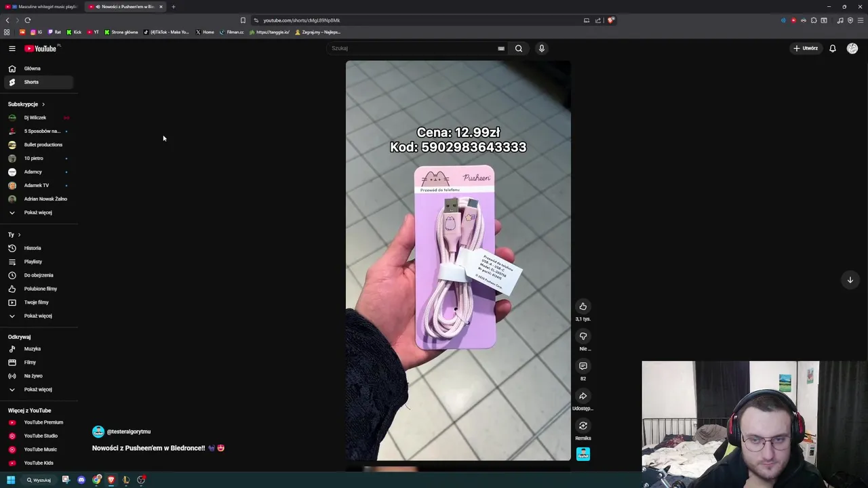The height and width of the screenshot is (488, 868).
Task: Expand Pokaż więcej under subscriptions
Action: [38, 213]
